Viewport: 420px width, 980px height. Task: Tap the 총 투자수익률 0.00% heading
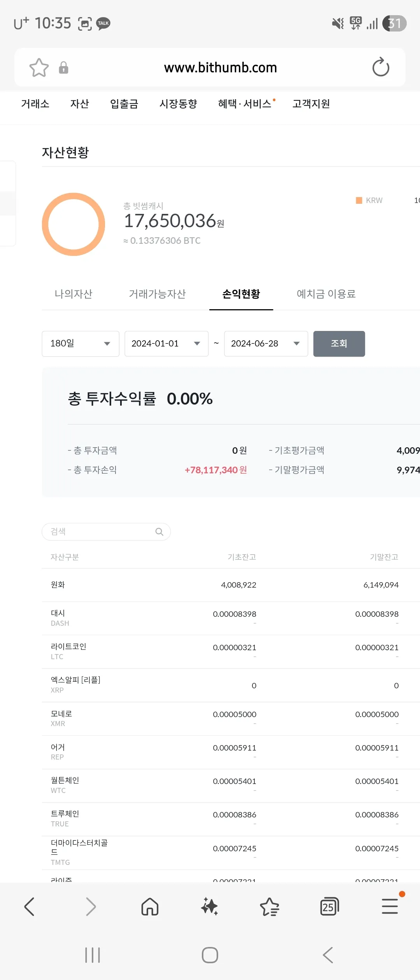click(x=140, y=399)
